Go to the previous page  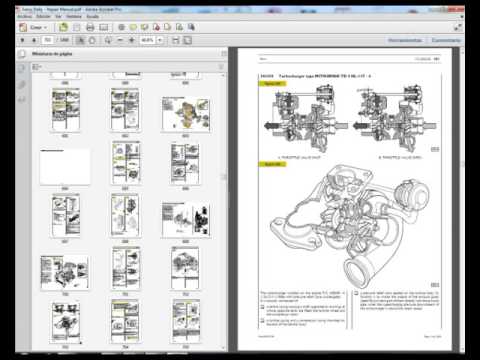point(22,40)
